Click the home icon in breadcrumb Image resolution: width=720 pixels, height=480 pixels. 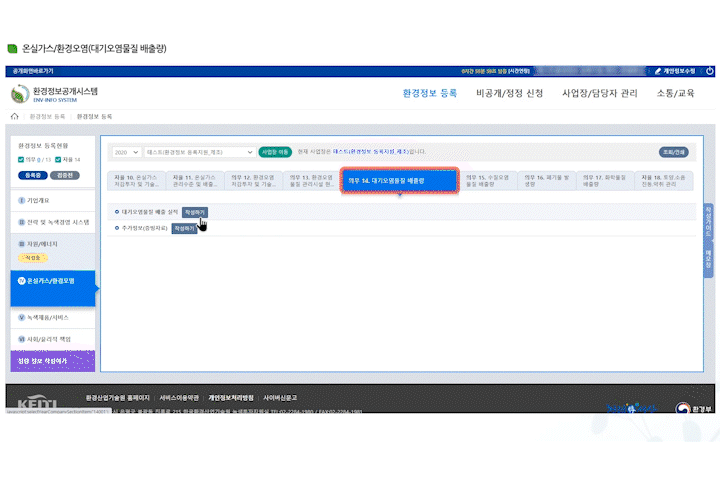pos(15,117)
